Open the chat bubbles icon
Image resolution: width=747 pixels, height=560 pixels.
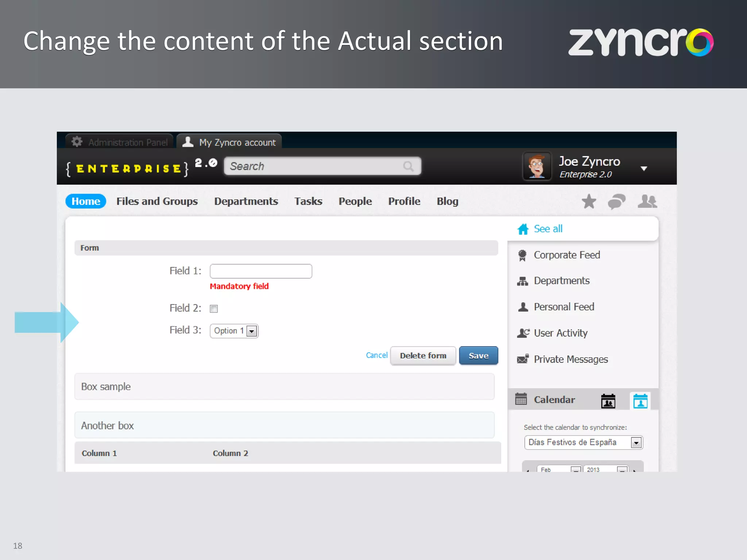616,201
